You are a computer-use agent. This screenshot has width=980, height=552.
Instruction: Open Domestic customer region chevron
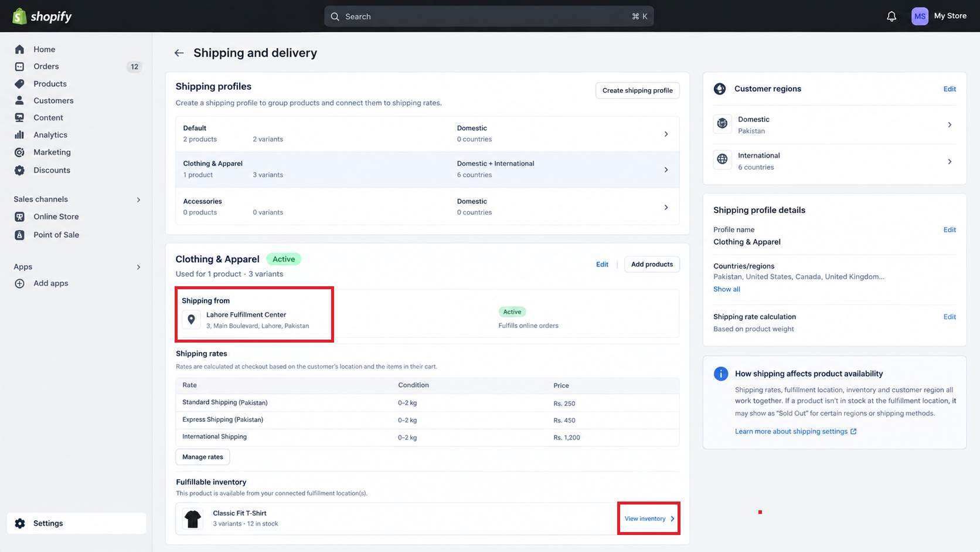coord(950,124)
